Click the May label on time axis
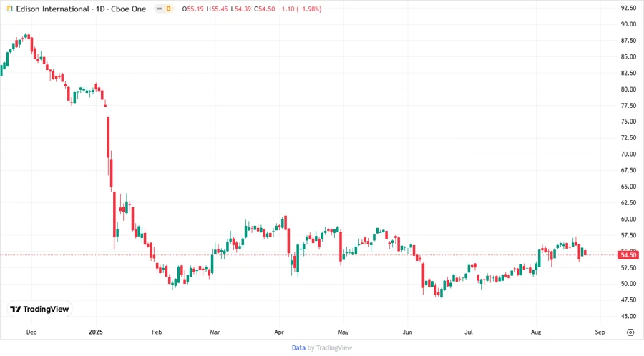Image resolution: width=644 pixels, height=356 pixels. [343, 332]
